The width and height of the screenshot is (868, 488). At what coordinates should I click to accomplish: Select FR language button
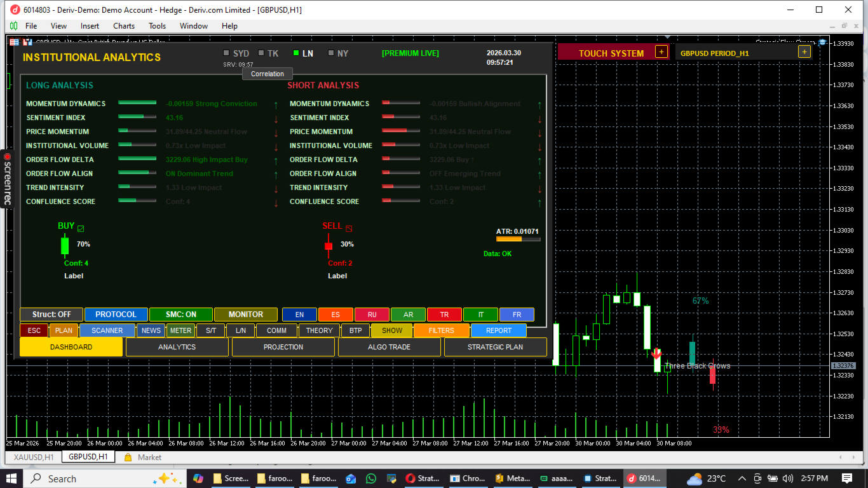517,315
